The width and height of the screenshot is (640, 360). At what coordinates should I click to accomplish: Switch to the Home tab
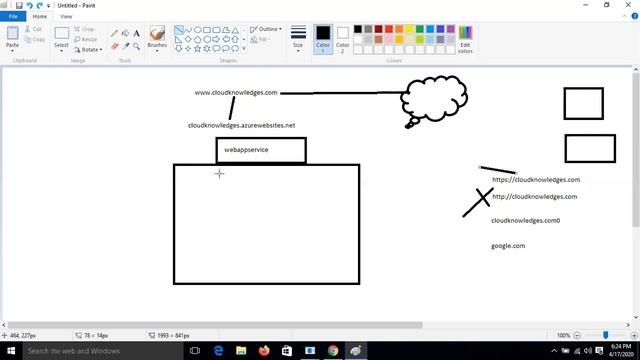40,16
